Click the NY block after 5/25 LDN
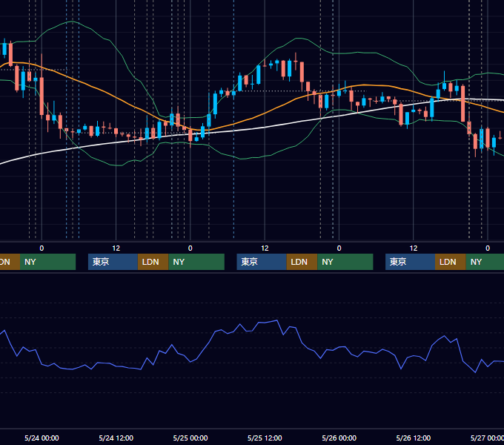 (x=345, y=262)
